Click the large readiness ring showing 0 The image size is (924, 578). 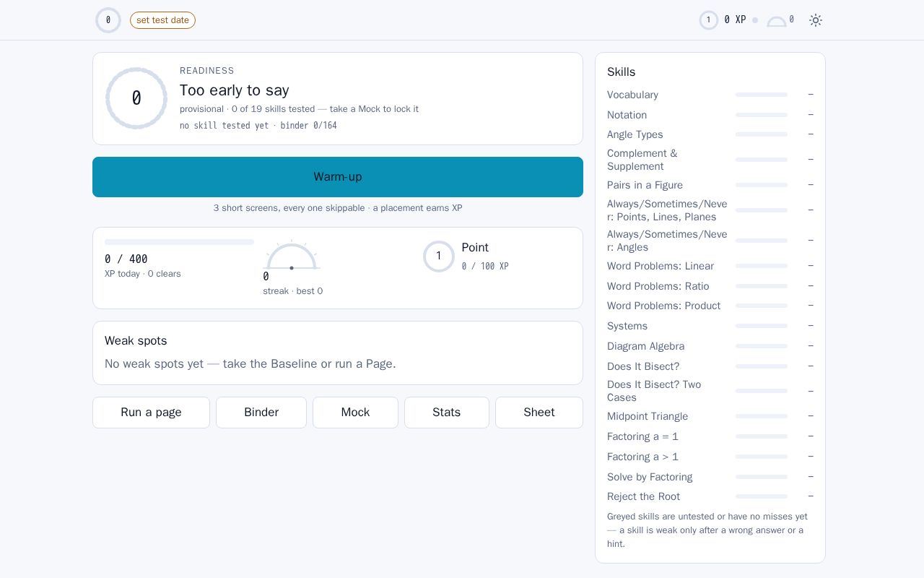[136, 98]
